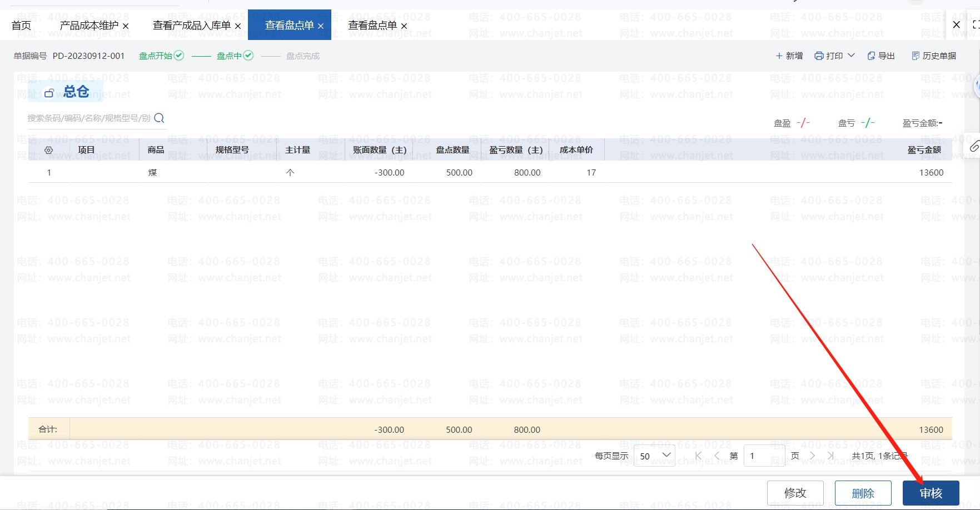Image resolution: width=980 pixels, height=510 pixels.
Task: Click the 历史单据 document icon
Action: (x=916, y=56)
